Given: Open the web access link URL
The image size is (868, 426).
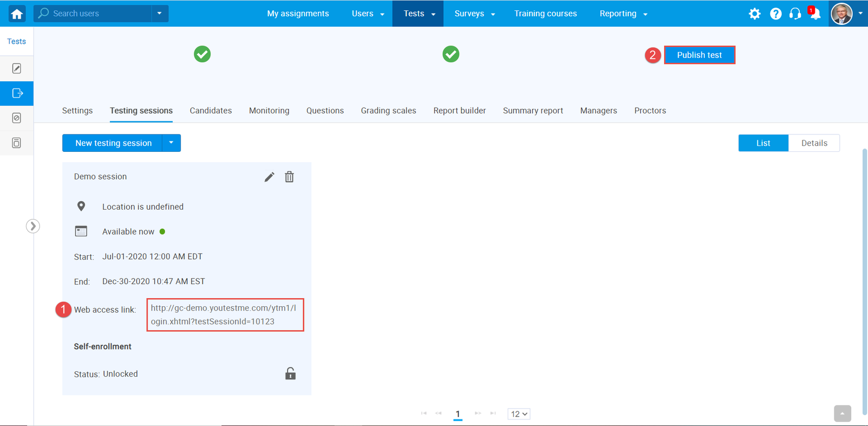Looking at the screenshot, I should tap(224, 314).
